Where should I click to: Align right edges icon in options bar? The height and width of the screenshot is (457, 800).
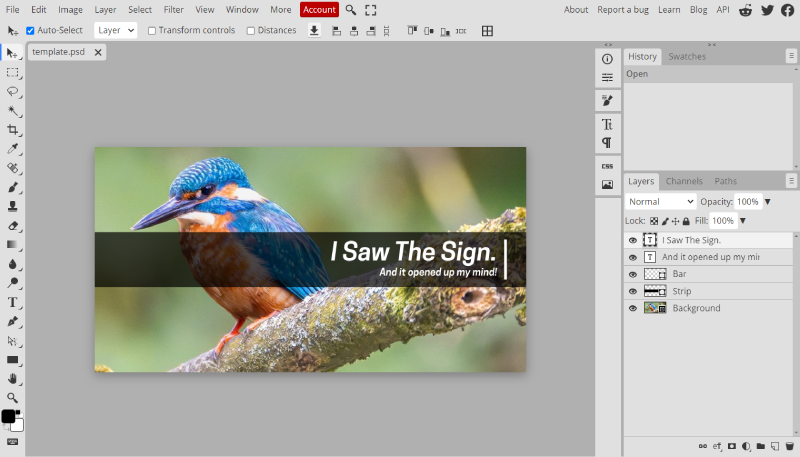click(x=371, y=31)
